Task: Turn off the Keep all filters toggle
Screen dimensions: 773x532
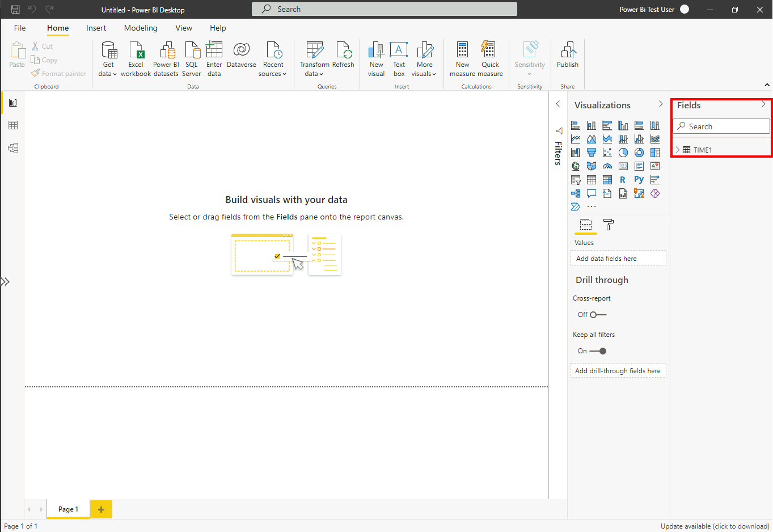Action: [598, 351]
